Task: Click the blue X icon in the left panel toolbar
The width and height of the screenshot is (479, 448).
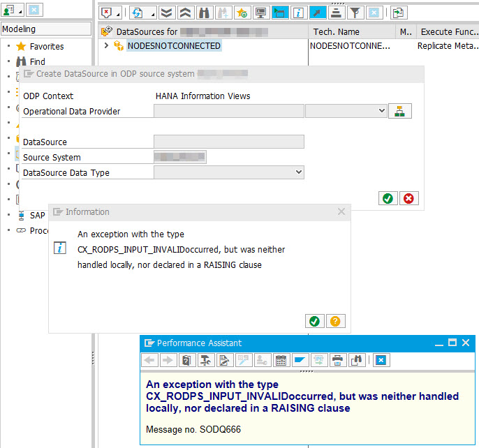Action: click(x=34, y=10)
